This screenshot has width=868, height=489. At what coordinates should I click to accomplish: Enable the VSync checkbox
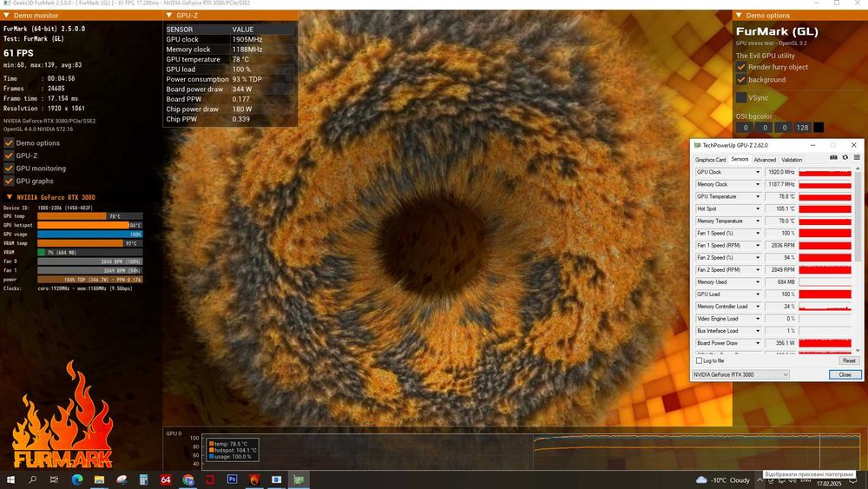pyautogui.click(x=741, y=98)
